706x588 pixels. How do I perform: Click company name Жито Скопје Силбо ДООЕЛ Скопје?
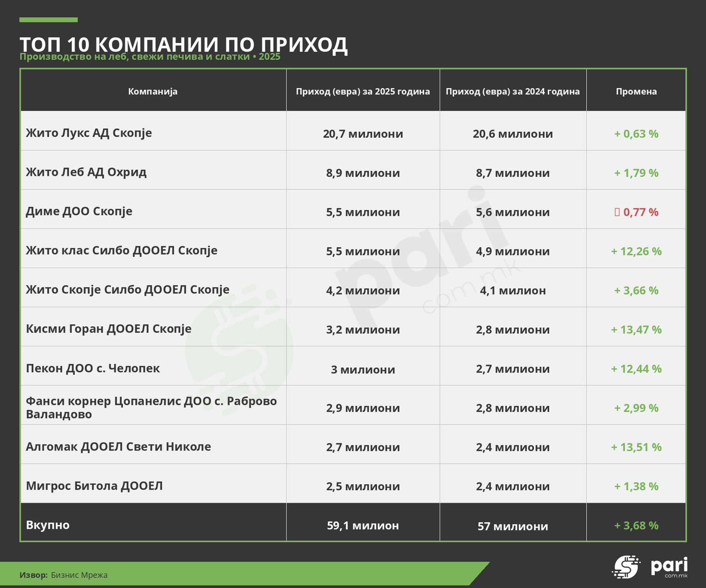click(x=128, y=290)
